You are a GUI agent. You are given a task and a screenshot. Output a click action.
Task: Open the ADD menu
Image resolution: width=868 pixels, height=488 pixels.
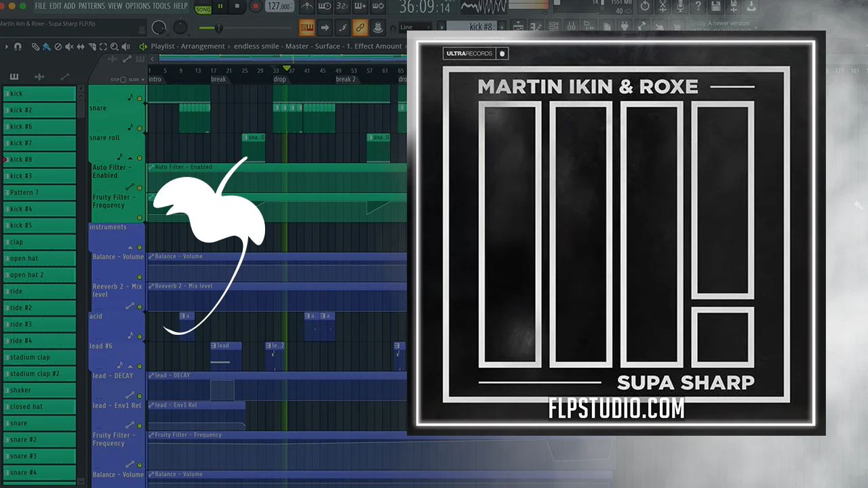pos(70,6)
